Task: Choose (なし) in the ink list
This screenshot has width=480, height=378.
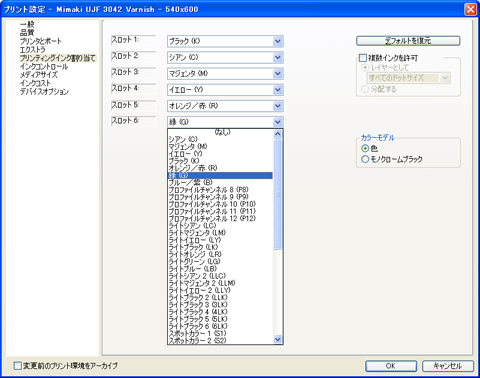Action: pos(220,132)
